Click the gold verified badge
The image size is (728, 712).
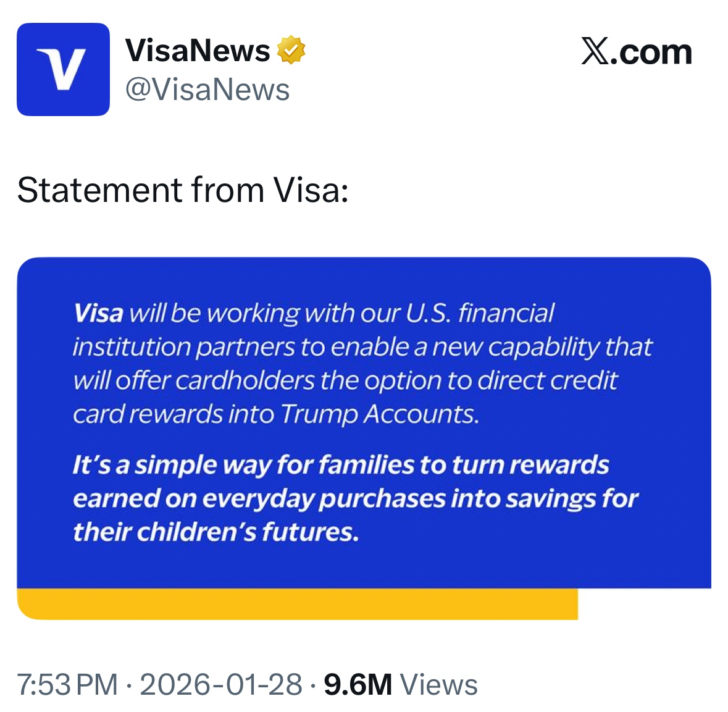coord(291,50)
